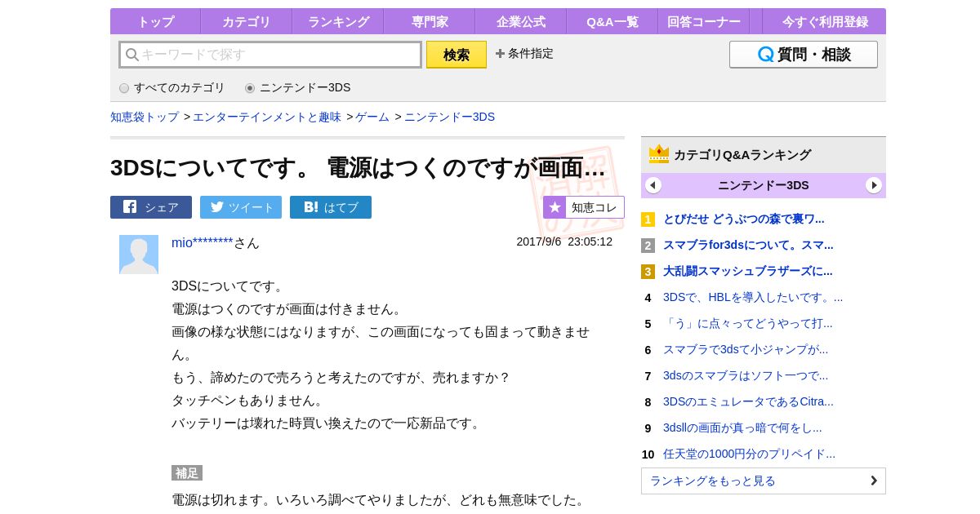Open the ゲーム breadcrumb link
Image resolution: width=980 pixels, height=514 pixels.
point(372,117)
